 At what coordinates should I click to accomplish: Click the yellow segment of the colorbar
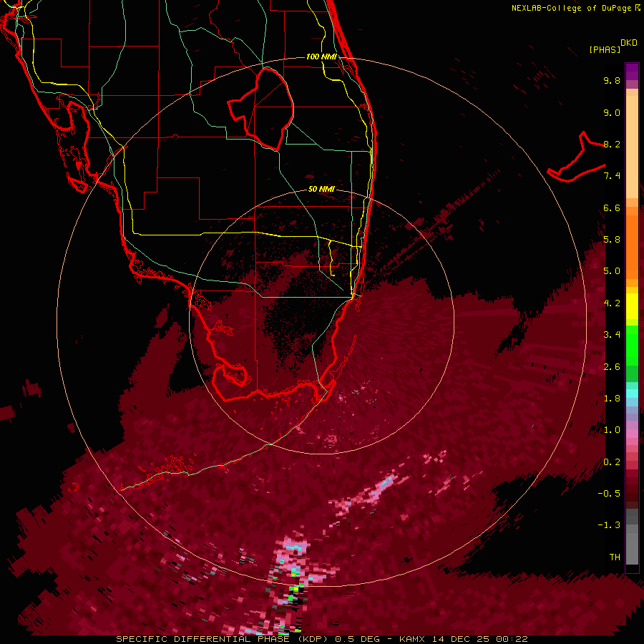click(x=632, y=306)
